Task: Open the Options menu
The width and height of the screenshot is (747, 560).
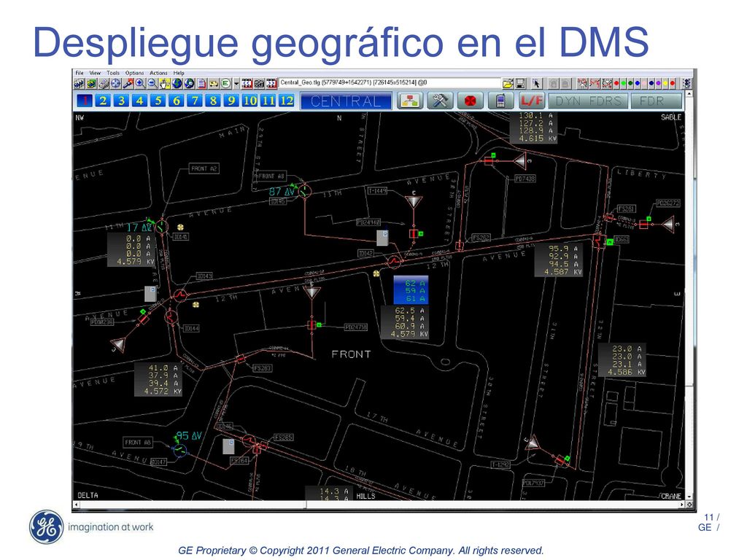Action: (x=134, y=73)
